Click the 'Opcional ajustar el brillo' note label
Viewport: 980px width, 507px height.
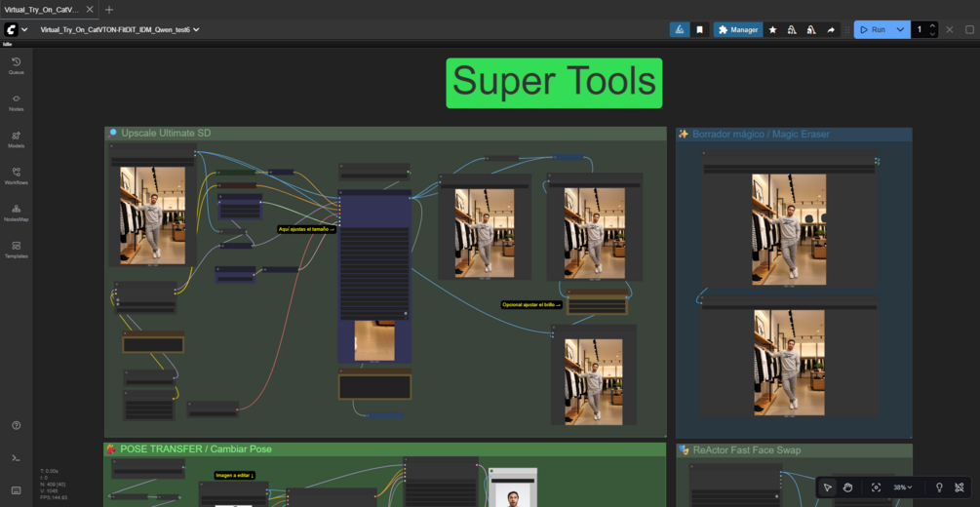tap(531, 304)
